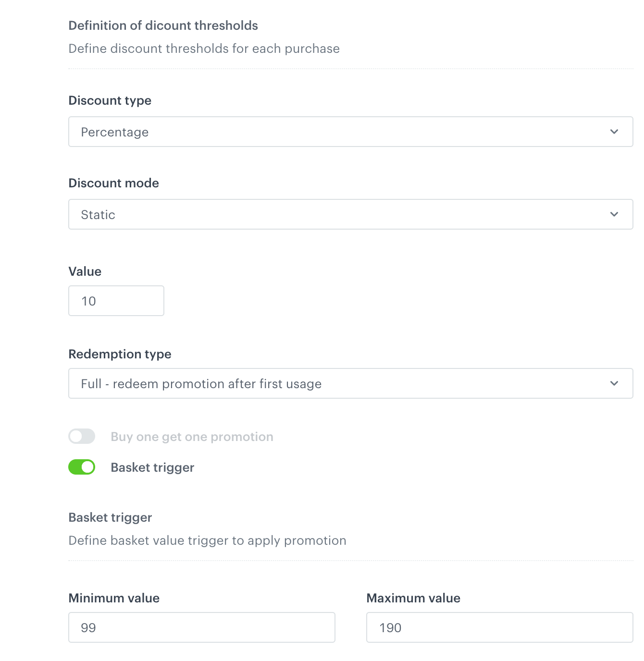Screen dimensions: 644x661
Task: Click the Minimum value field showing 99
Action: pos(201,627)
